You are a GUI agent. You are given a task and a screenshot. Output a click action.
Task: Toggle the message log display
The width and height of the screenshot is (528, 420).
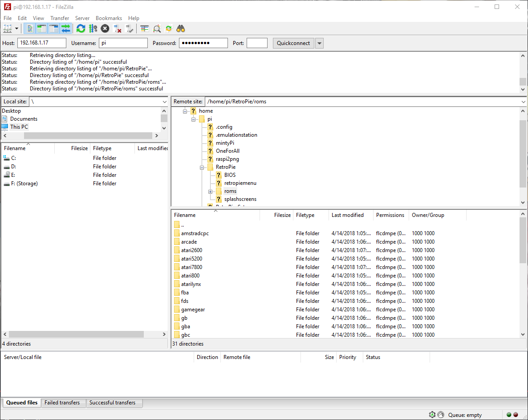point(30,29)
